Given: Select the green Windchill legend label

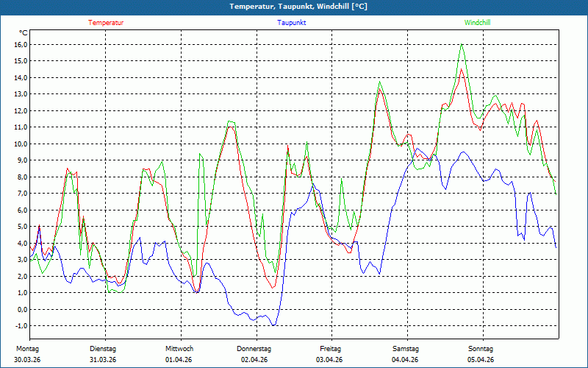Looking at the screenshot, I should [x=477, y=23].
